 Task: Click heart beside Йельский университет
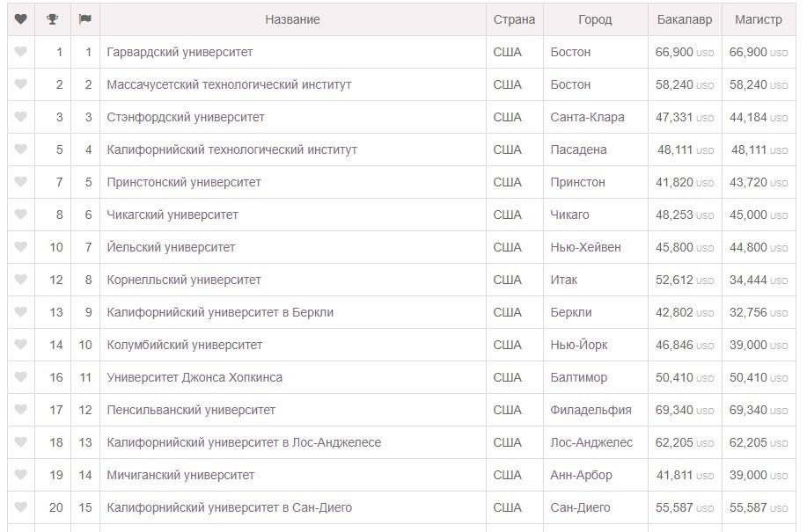[x=20, y=247]
